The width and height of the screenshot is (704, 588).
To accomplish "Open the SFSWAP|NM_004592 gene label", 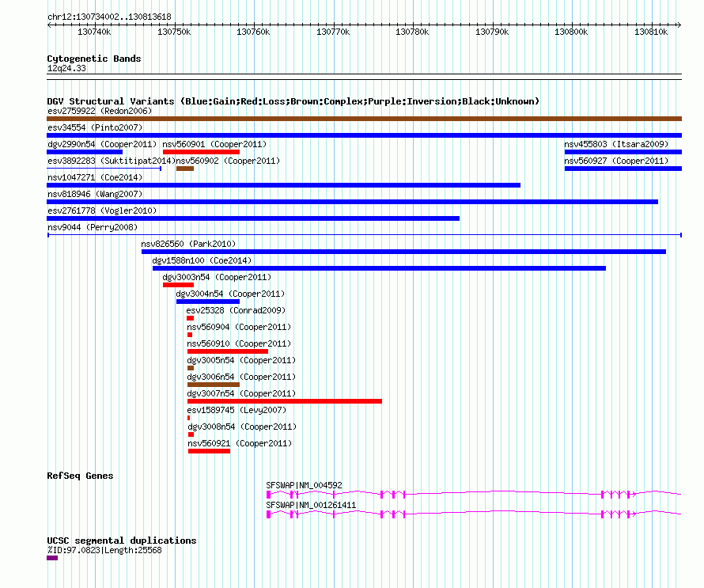I will [304, 486].
